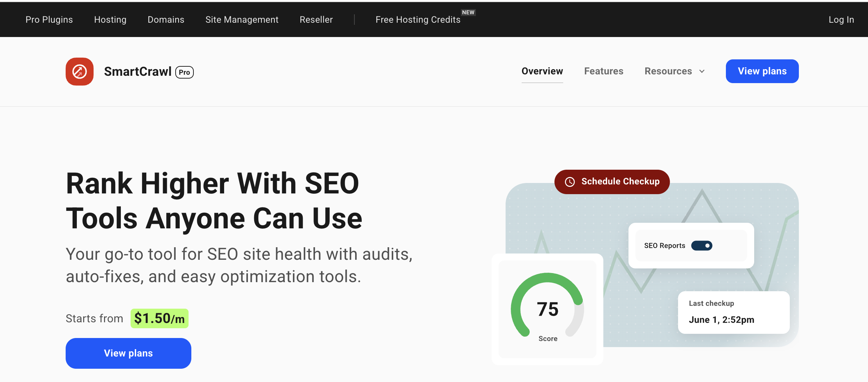Switch to the Features tab
This screenshot has width=868, height=382.
click(603, 71)
